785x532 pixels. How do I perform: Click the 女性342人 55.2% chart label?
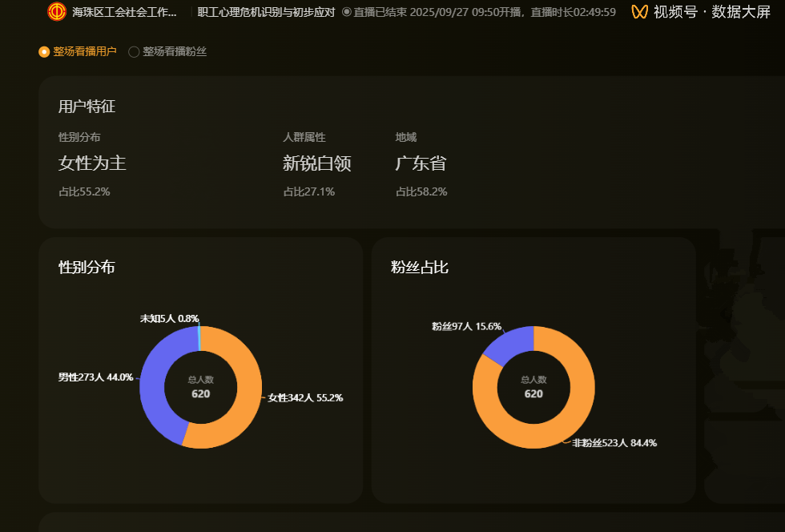[x=305, y=398]
